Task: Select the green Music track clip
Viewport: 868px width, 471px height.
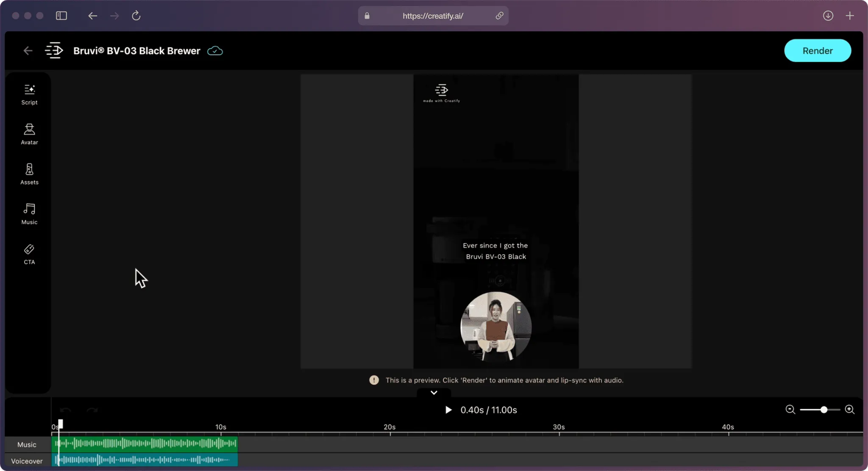Action: click(145, 443)
